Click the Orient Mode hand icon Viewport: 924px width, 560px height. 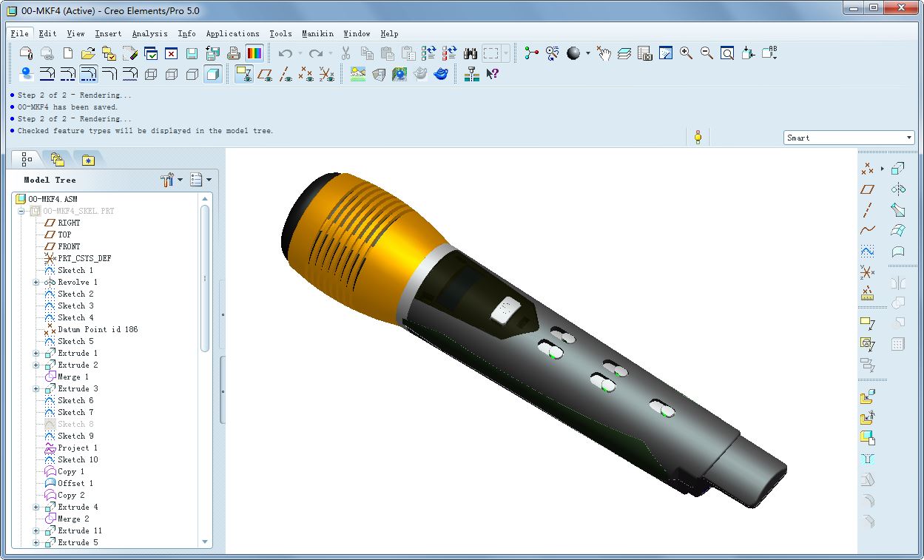click(x=604, y=53)
